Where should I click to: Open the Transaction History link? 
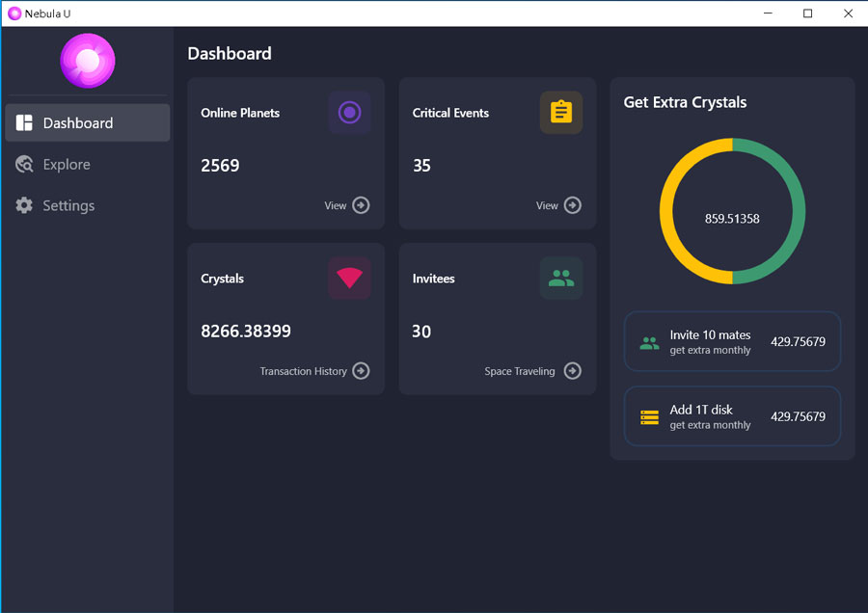point(303,371)
